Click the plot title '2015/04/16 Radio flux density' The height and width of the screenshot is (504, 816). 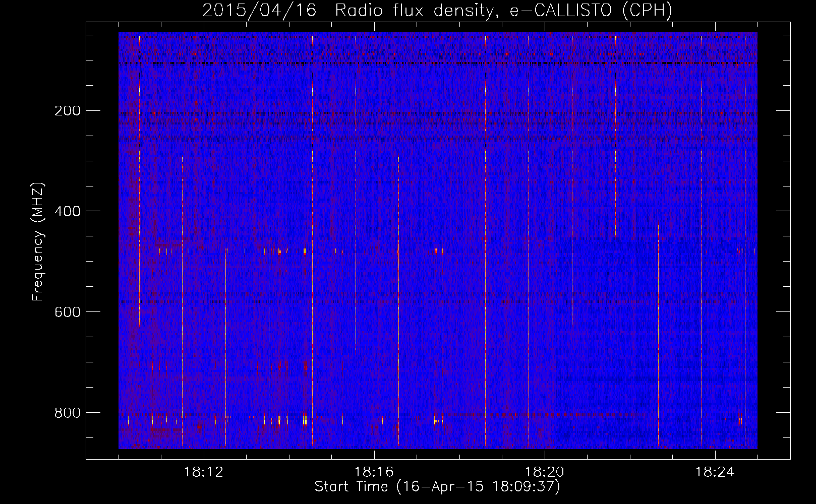[437, 10]
